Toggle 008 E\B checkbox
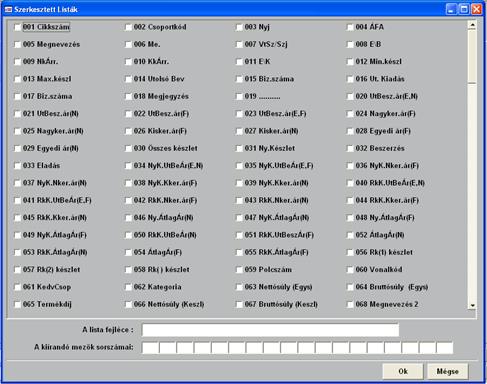This screenshot has width=487, height=384. point(350,44)
